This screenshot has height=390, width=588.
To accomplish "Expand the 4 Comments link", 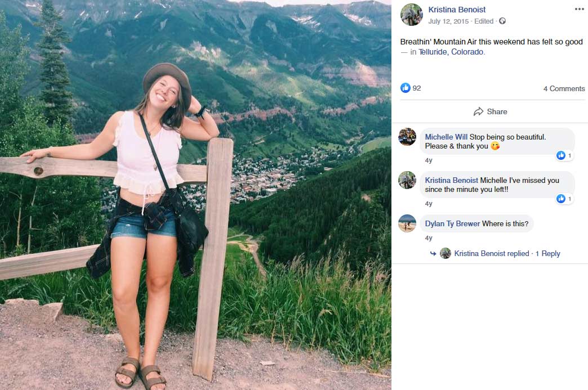I will click(x=564, y=88).
